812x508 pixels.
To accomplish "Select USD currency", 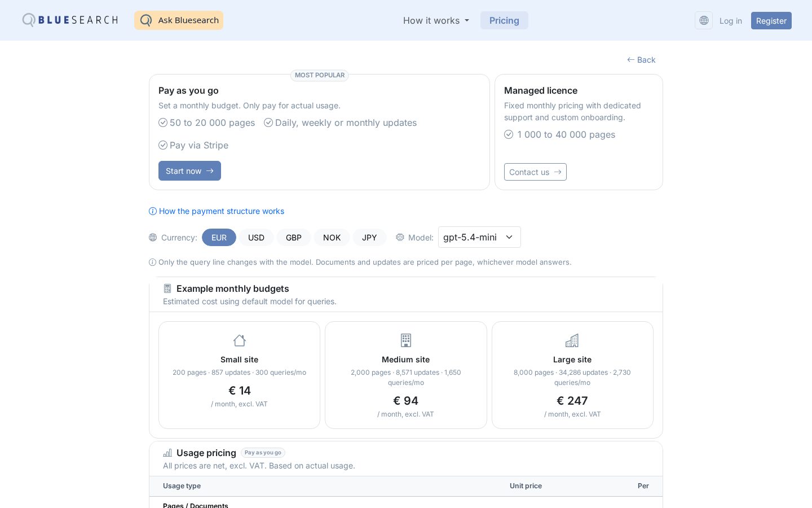I will coord(256,238).
